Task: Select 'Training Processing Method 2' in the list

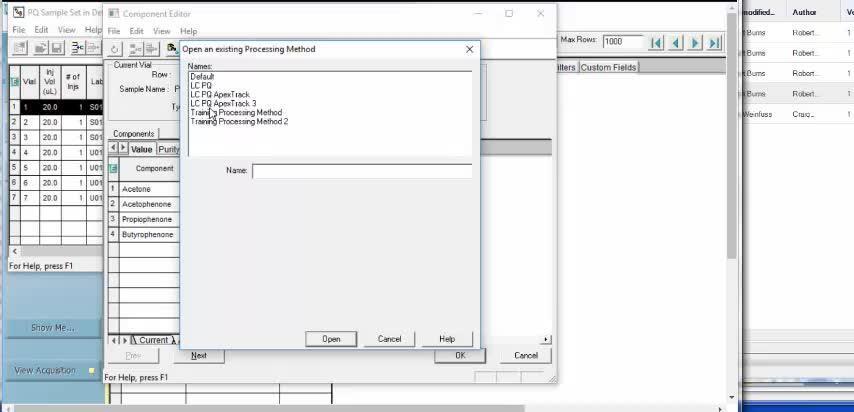Action: click(x=239, y=122)
